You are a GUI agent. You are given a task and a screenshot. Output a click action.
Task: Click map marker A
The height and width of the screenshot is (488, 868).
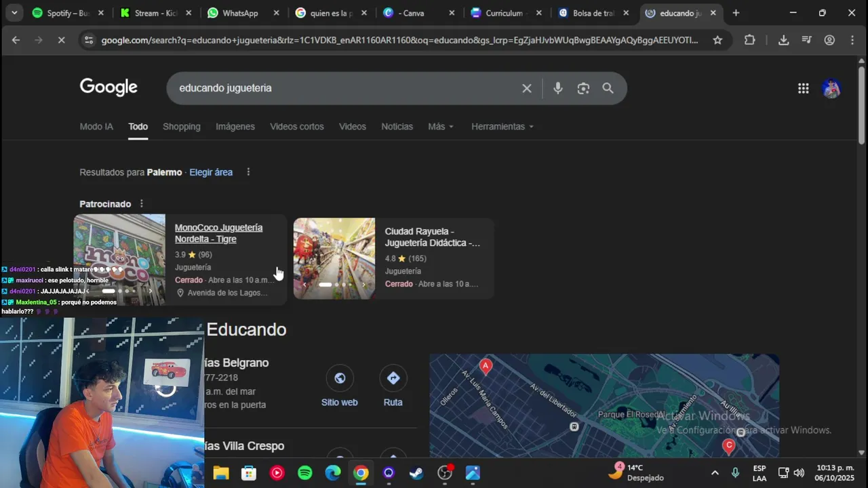[486, 367]
